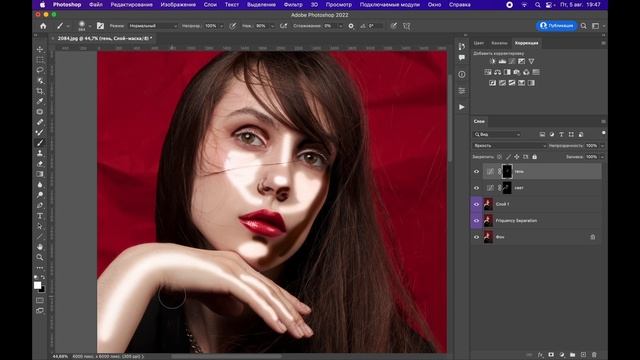The image size is (640, 360).
Task: Select the Move tool
Action: (x=40, y=49)
